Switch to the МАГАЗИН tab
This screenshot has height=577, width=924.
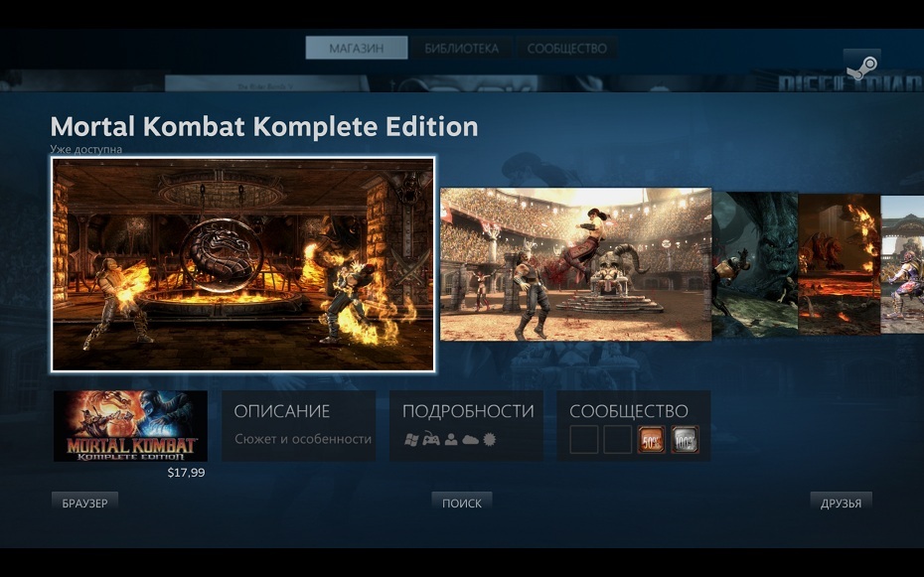point(357,48)
